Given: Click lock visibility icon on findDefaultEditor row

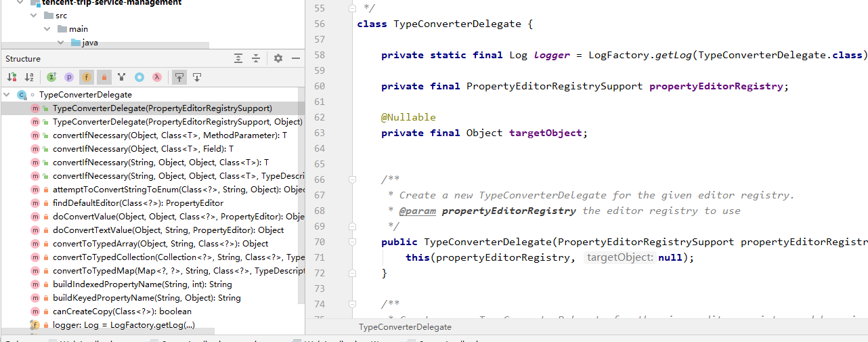Looking at the screenshot, I should coord(45,203).
